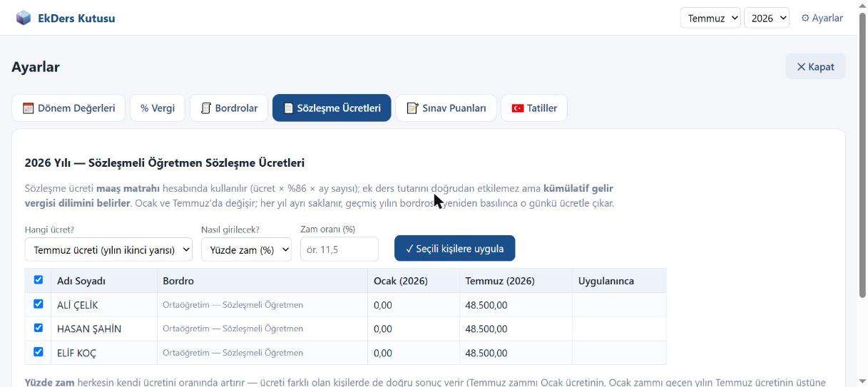Open the Dönem Değerleri tab
This screenshot has height=387, width=868.
68,108
